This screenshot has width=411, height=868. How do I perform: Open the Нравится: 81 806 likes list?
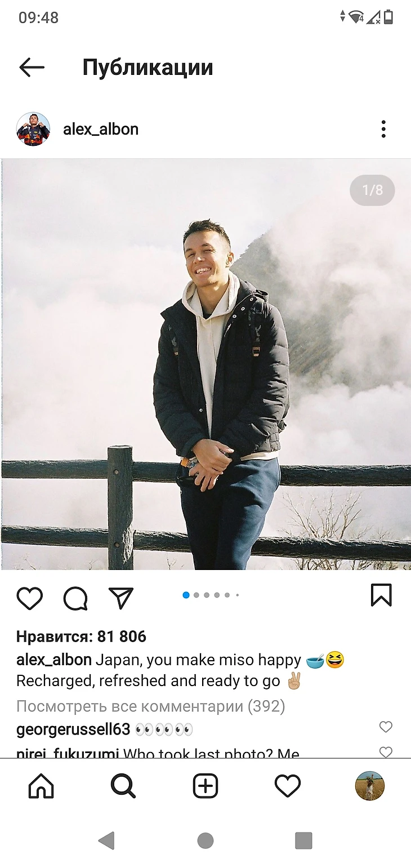pos(81,636)
